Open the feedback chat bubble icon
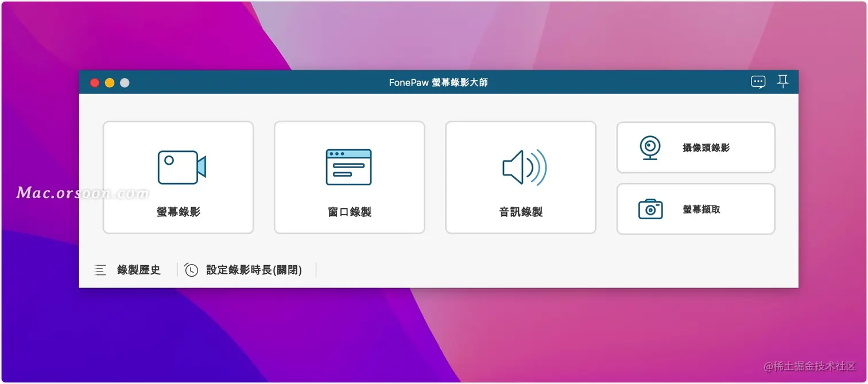This screenshot has width=868, height=384. pyautogui.click(x=758, y=82)
